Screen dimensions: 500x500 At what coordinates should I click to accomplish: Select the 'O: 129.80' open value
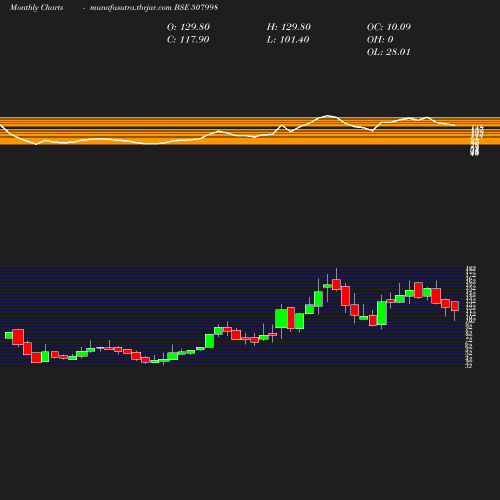tap(188, 27)
